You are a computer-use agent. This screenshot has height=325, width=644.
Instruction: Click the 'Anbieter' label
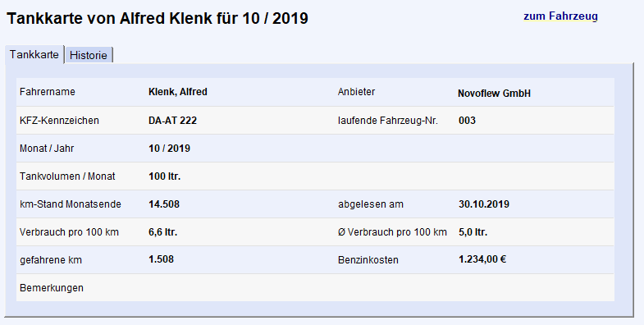coord(356,92)
